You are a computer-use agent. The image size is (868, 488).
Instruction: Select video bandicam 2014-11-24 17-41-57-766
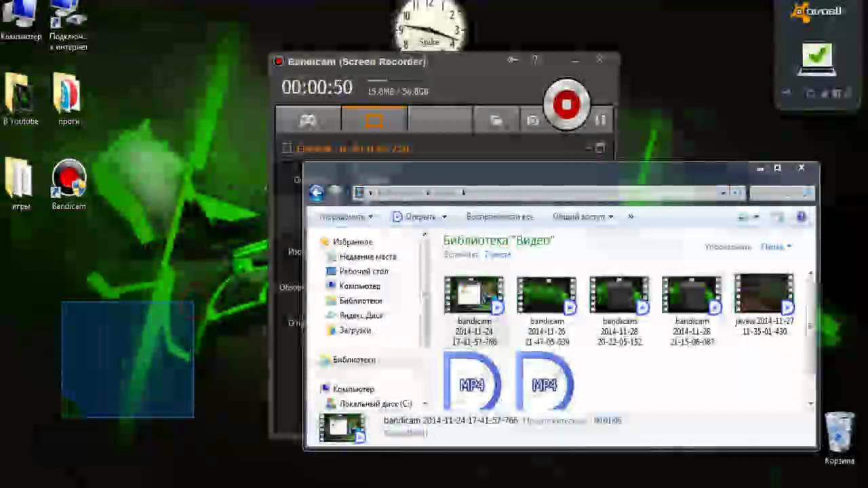pos(474,310)
